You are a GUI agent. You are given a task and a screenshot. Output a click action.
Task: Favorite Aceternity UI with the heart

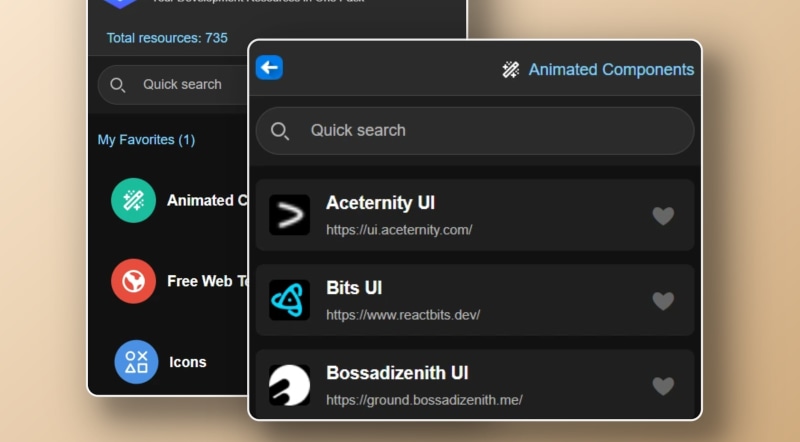point(663,216)
